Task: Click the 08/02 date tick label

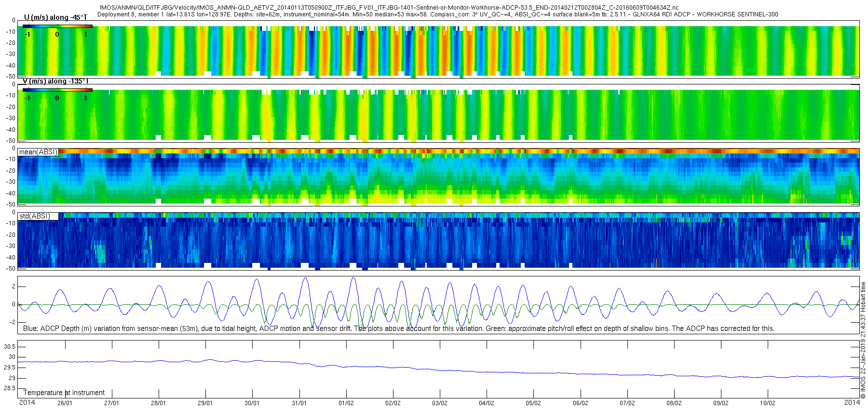Action: [x=674, y=403]
